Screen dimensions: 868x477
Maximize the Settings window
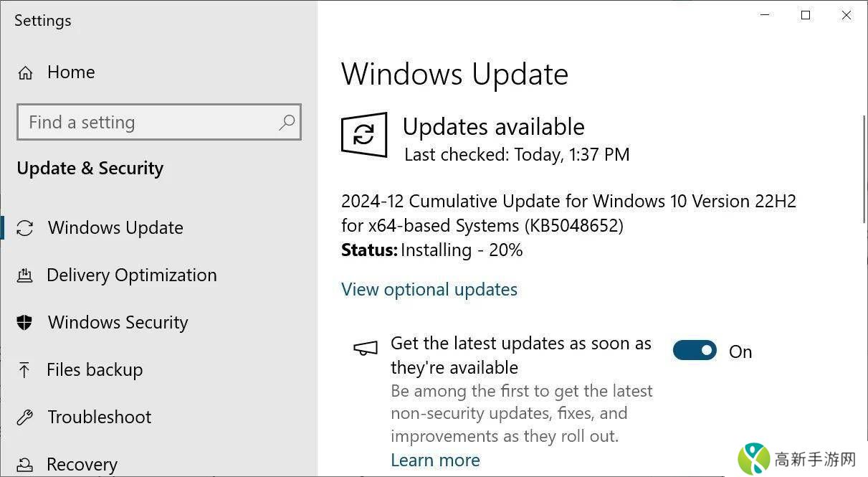tap(806, 15)
